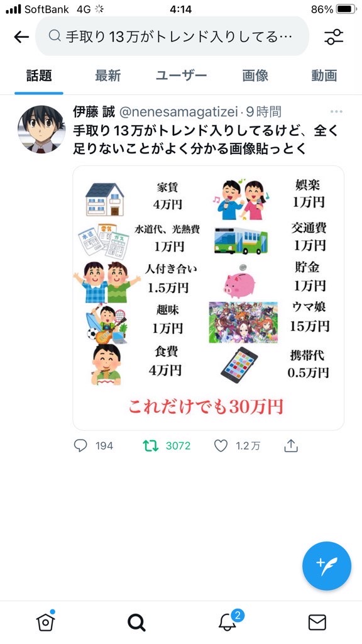Switch to the 最新 tab

pos(107,75)
